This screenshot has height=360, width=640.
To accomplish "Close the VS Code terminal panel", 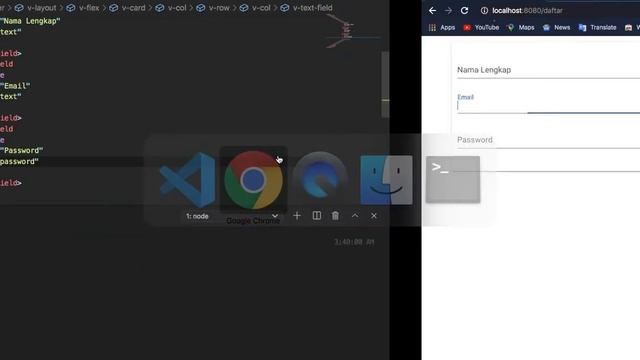I will click(374, 216).
